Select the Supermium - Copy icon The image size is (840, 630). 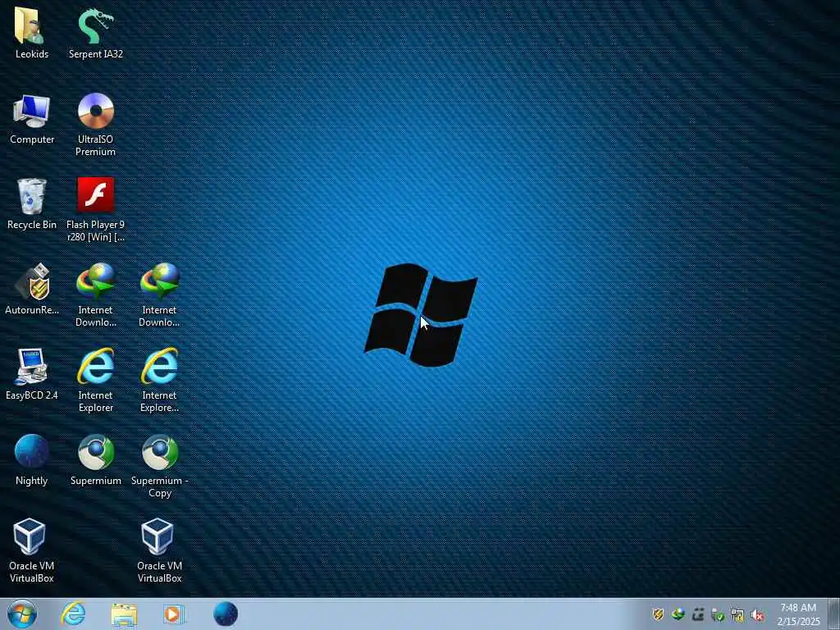point(159,466)
